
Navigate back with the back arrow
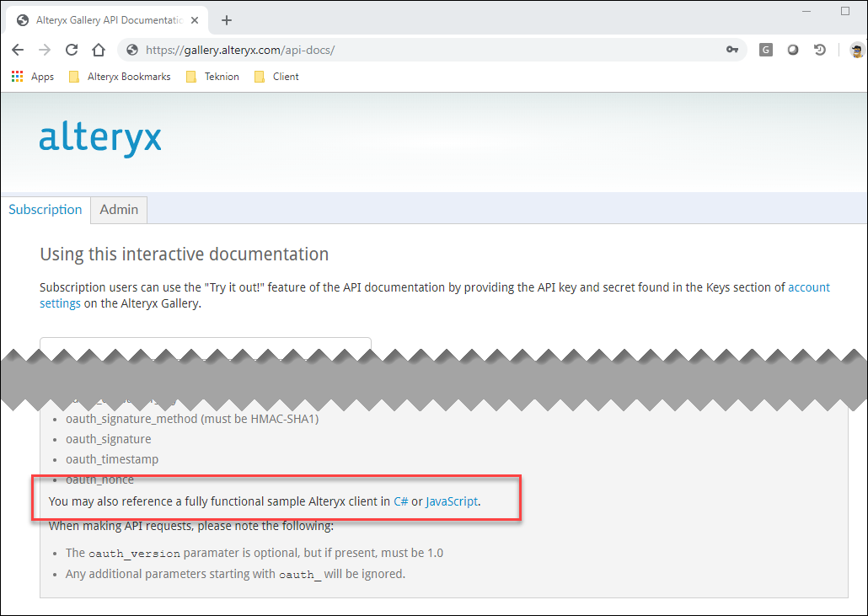(17, 50)
